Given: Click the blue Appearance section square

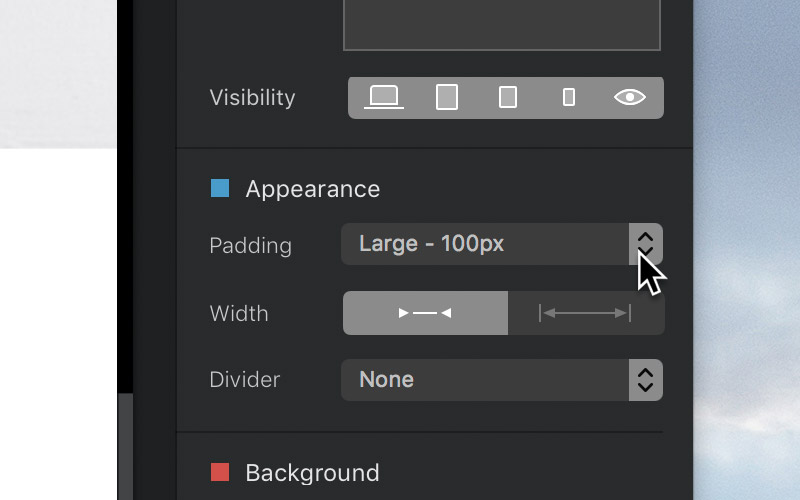Looking at the screenshot, I should (x=220, y=188).
